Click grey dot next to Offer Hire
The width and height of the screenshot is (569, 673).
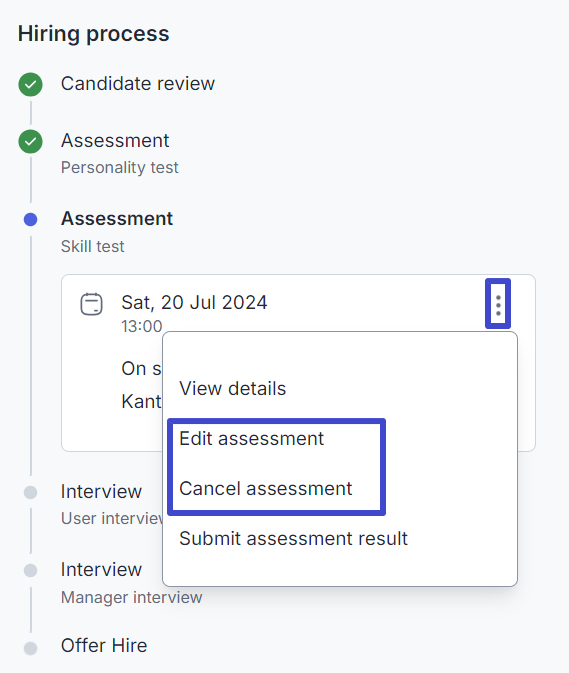(30, 648)
